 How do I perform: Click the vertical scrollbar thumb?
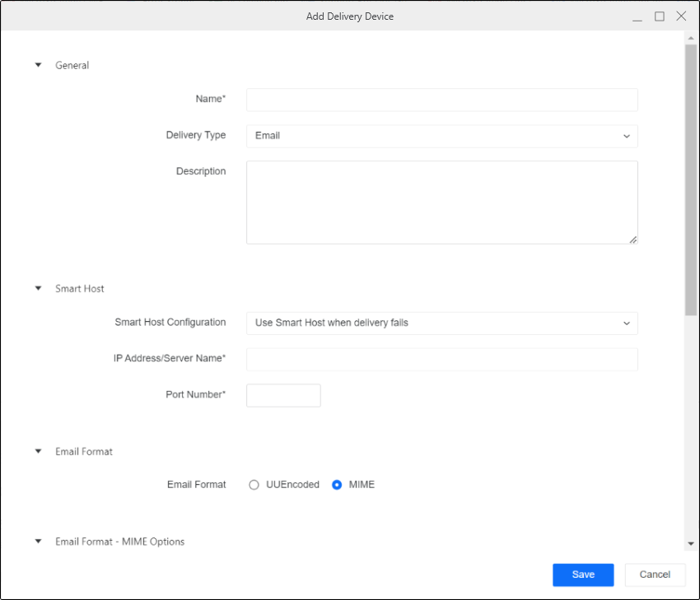pyautogui.click(x=691, y=179)
